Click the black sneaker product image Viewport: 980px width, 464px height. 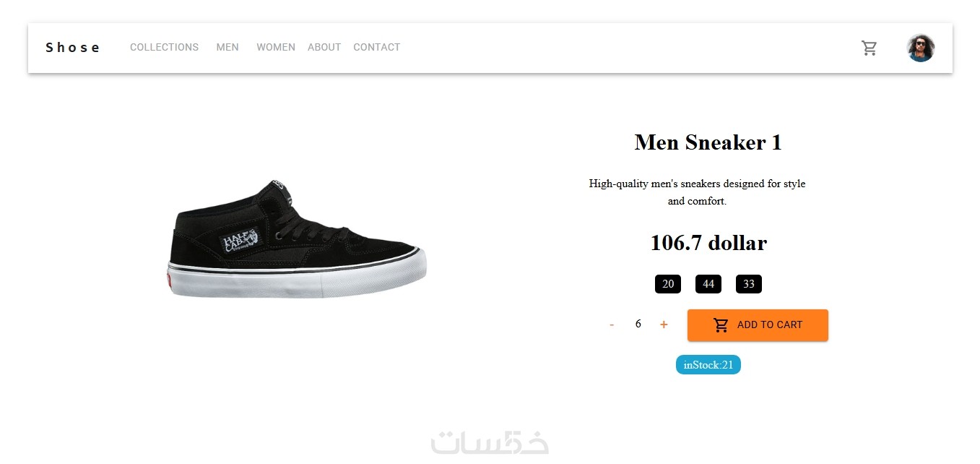298,241
